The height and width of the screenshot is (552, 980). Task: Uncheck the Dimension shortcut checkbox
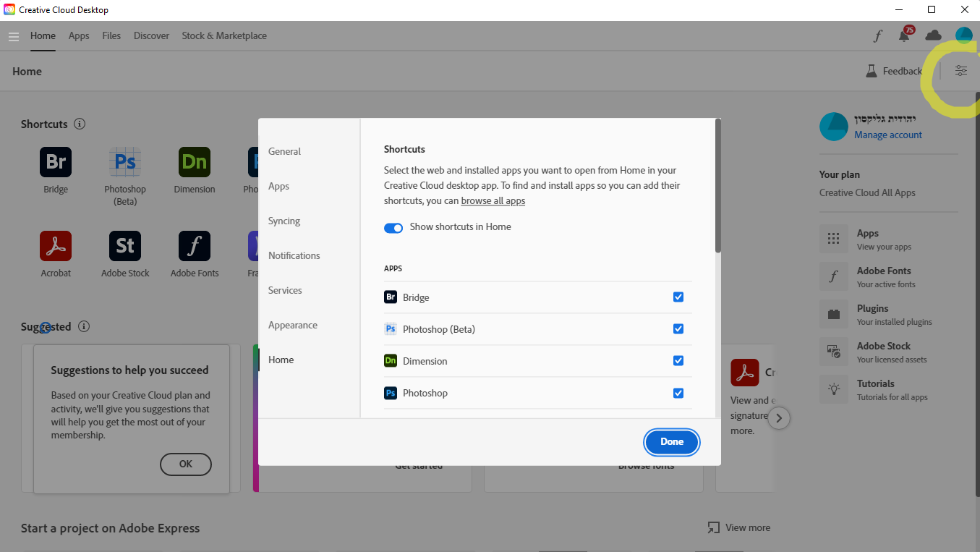pos(678,360)
